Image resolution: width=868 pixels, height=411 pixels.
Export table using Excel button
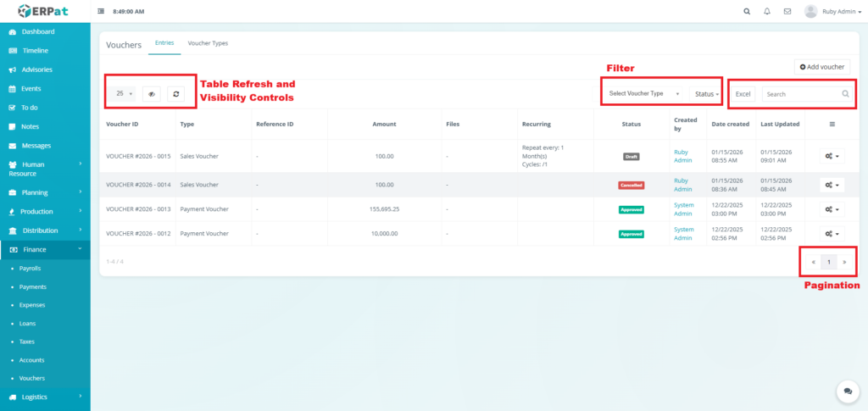coord(743,94)
